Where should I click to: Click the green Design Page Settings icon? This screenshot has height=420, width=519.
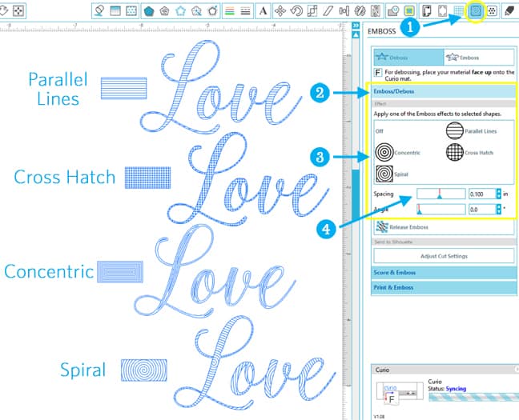tap(409, 11)
